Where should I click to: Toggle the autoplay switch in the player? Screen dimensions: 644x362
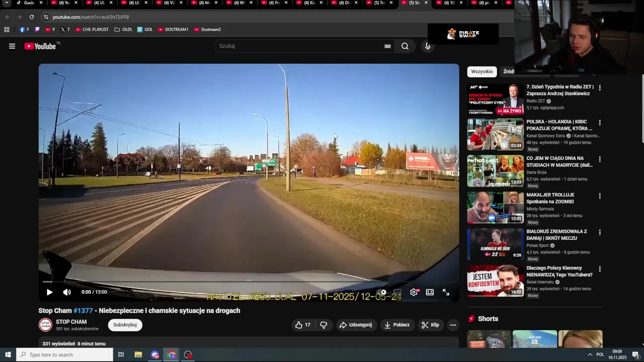click(383, 292)
